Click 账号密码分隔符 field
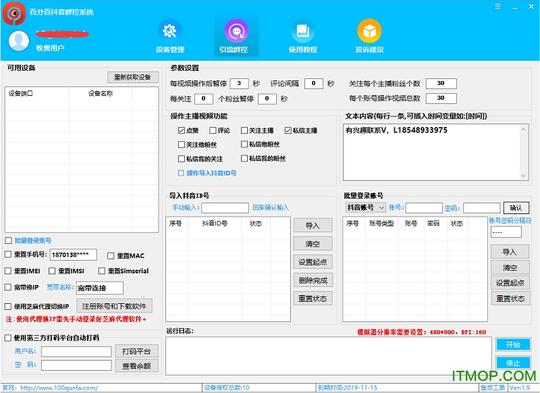Image resolution: width=540 pixels, height=393 pixels. [x=506, y=232]
